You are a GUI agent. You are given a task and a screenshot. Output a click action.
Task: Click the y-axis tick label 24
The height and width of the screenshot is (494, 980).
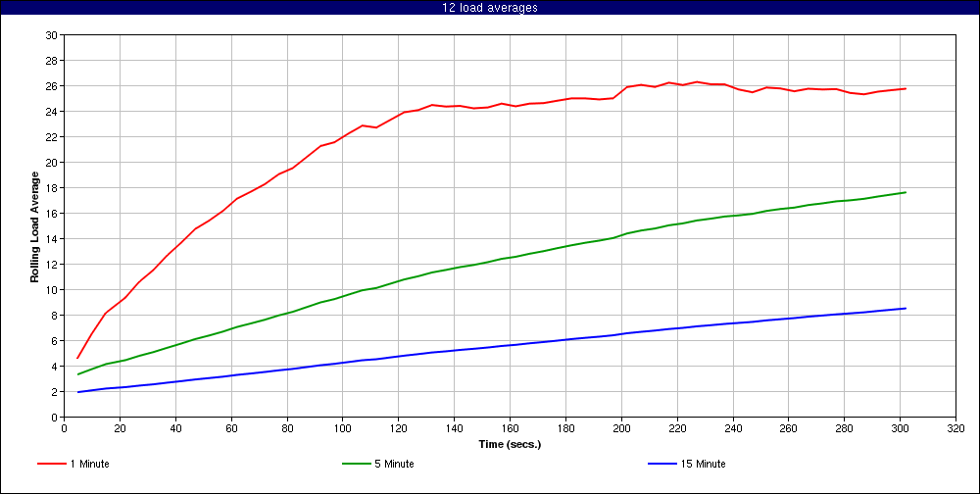[x=52, y=112]
